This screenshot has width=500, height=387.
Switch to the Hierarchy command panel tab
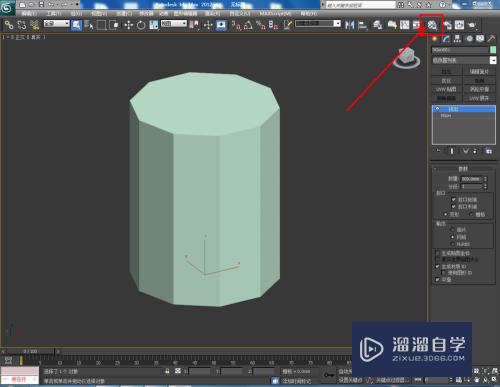[x=457, y=39]
